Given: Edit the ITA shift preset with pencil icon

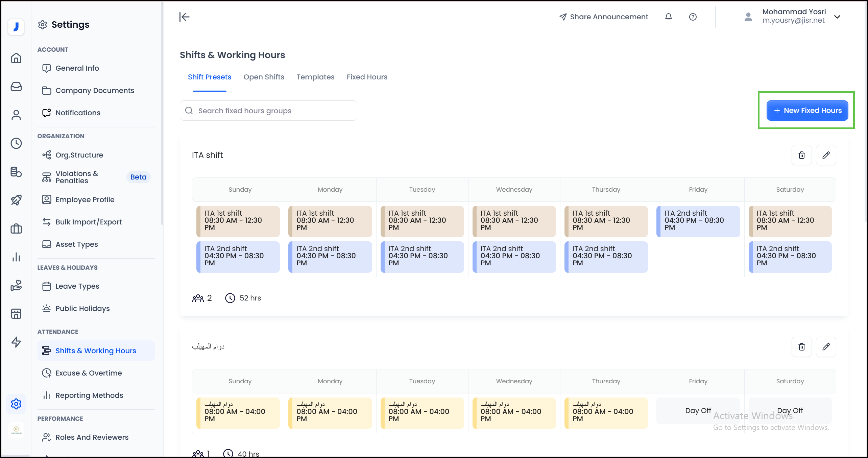Looking at the screenshot, I should (x=826, y=155).
